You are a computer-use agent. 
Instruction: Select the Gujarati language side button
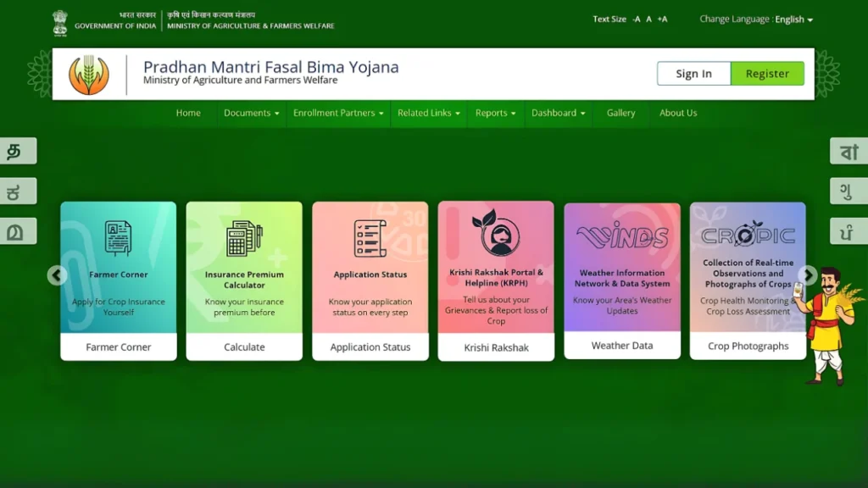coord(849,191)
